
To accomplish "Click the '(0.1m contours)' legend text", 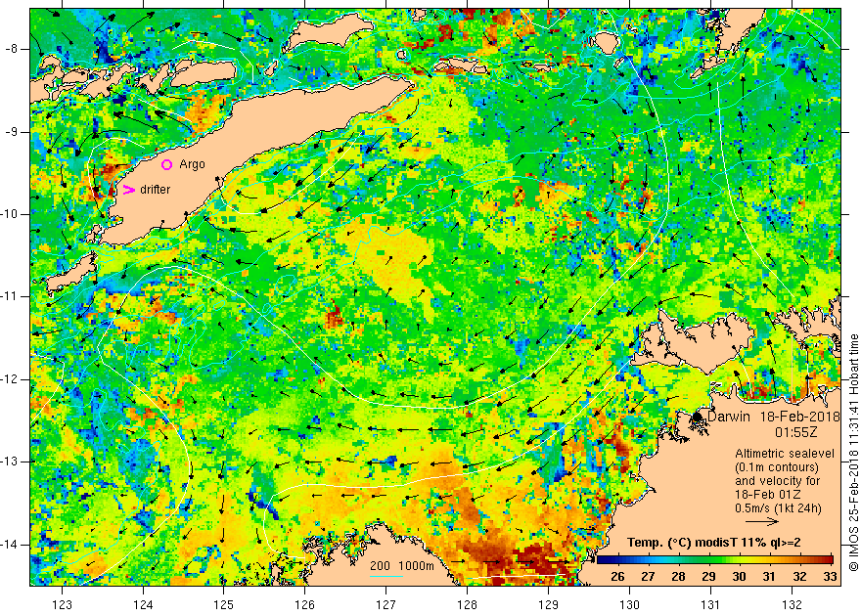I will click(777, 467).
